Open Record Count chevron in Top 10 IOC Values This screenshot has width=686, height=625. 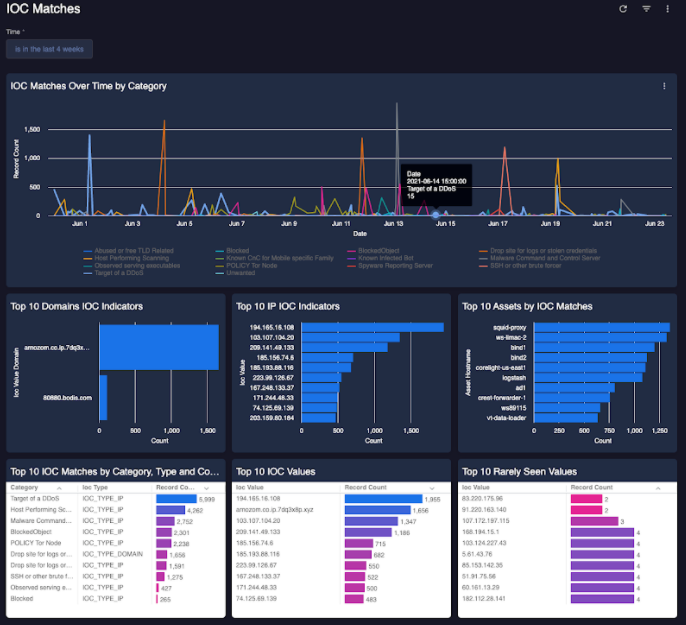pyautogui.click(x=432, y=488)
